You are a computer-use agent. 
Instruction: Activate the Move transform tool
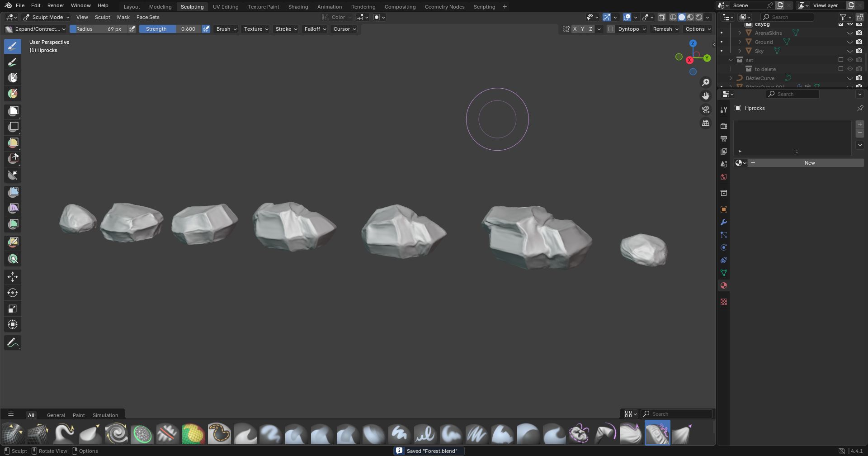click(x=13, y=277)
